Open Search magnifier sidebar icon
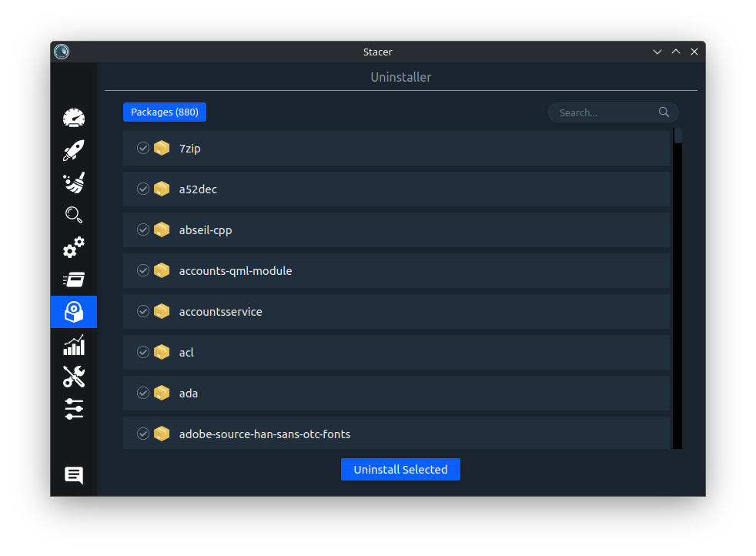This screenshot has height=556, width=756. click(74, 215)
